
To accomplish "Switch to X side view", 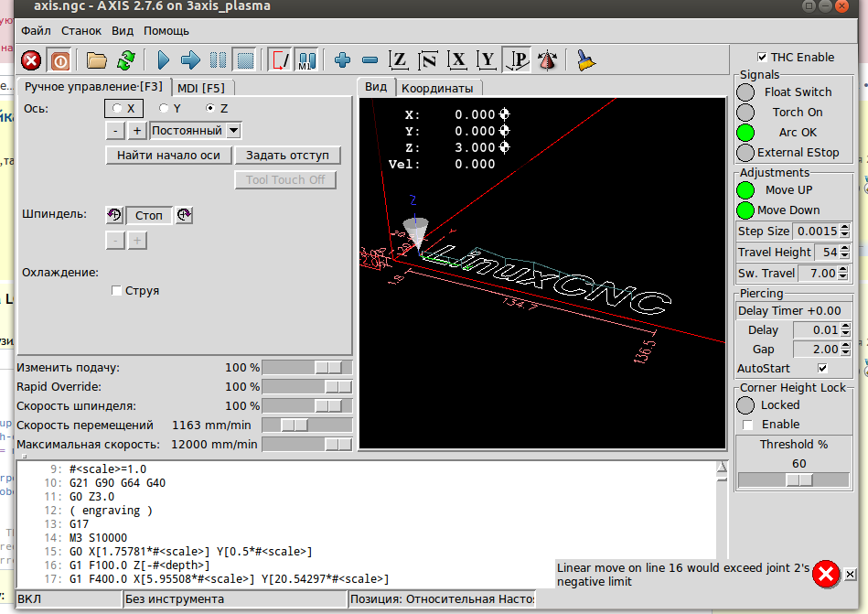I will (x=457, y=60).
